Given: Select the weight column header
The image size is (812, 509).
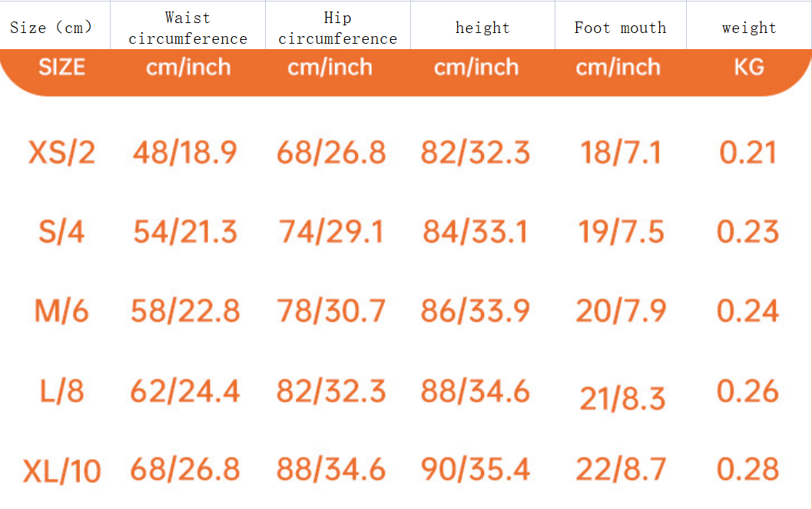Looking at the screenshot, I should [x=748, y=28].
